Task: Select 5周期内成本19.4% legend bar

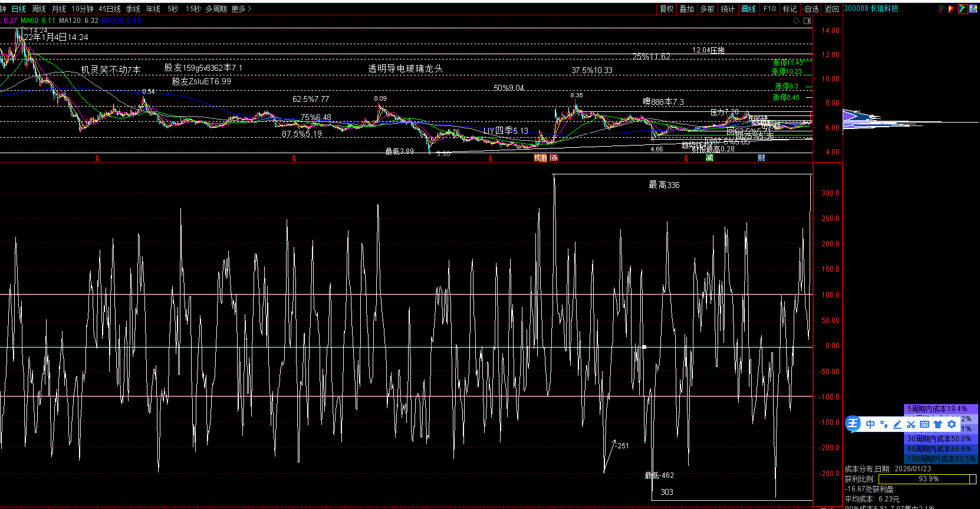Action: pos(940,409)
